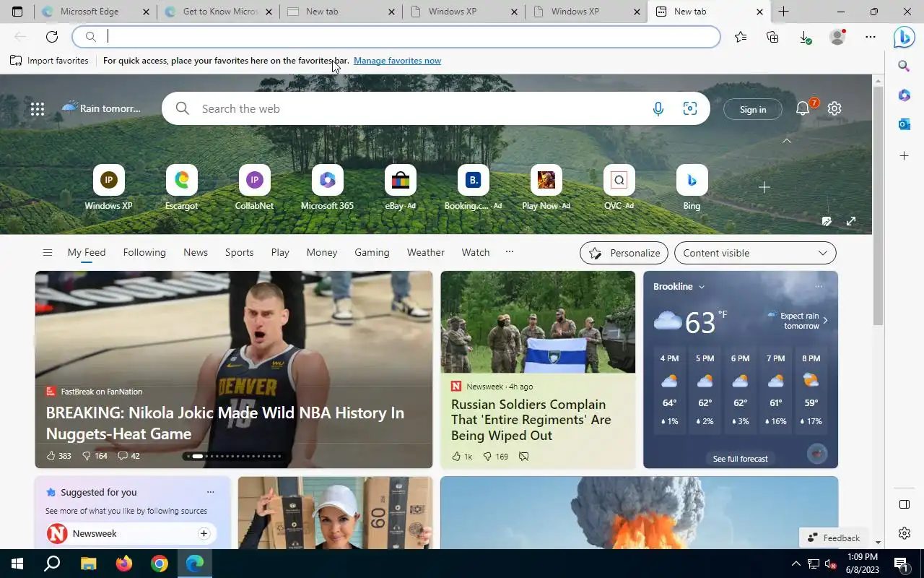
Task: Open the Collections button
Action: click(772, 37)
